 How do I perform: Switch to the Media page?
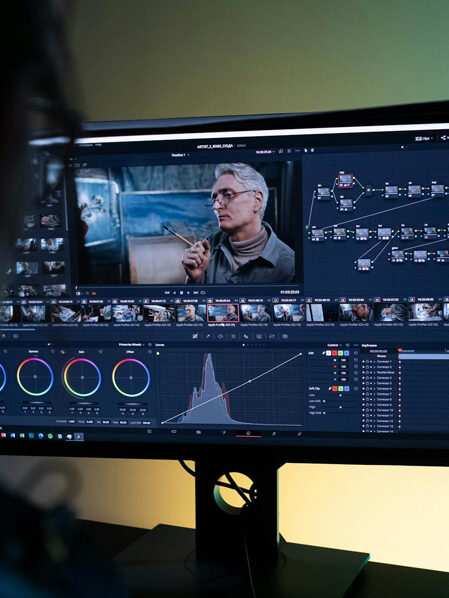[x=149, y=432]
